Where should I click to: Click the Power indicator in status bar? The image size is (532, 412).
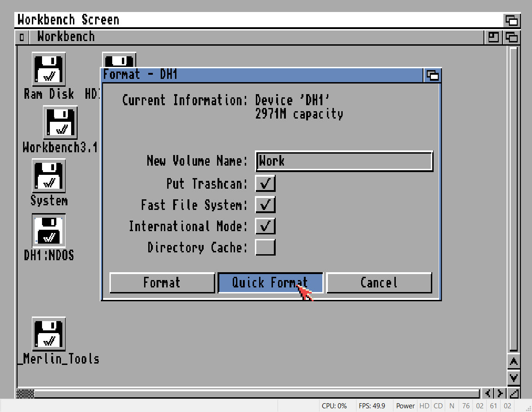(x=405, y=406)
